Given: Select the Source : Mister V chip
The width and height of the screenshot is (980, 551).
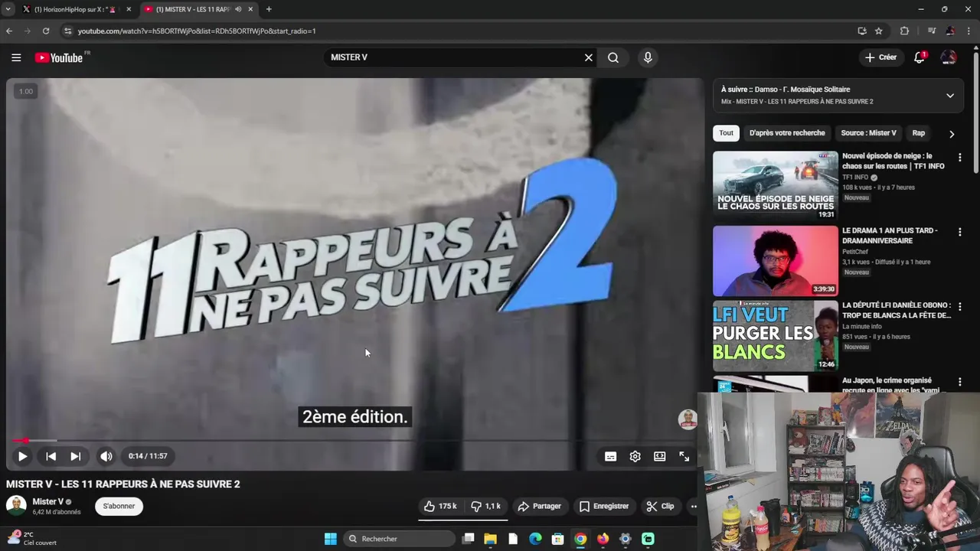Looking at the screenshot, I should pos(868,133).
